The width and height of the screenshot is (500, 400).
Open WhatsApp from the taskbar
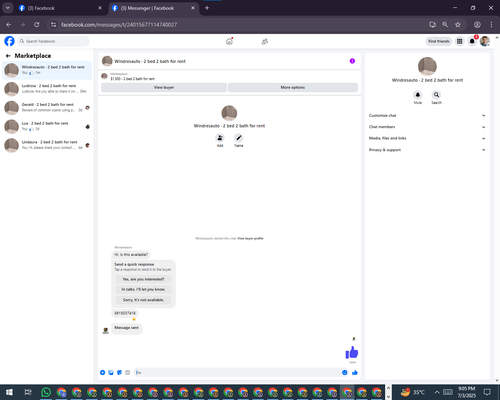(x=46, y=392)
